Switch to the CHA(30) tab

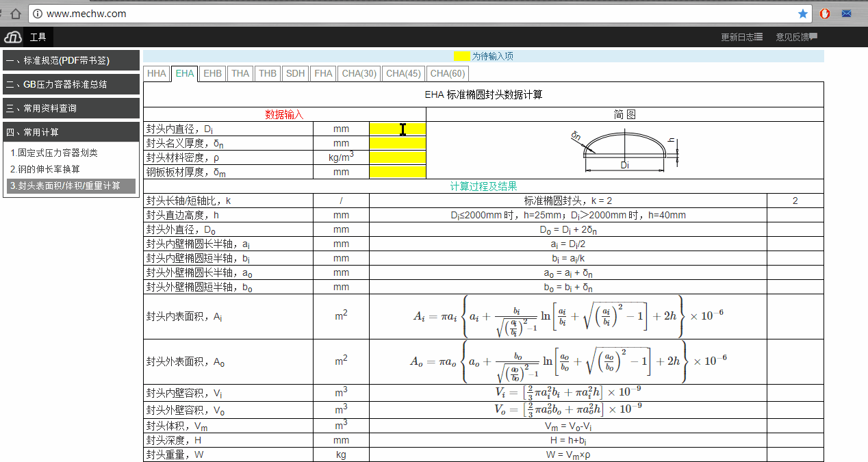pyautogui.click(x=359, y=73)
